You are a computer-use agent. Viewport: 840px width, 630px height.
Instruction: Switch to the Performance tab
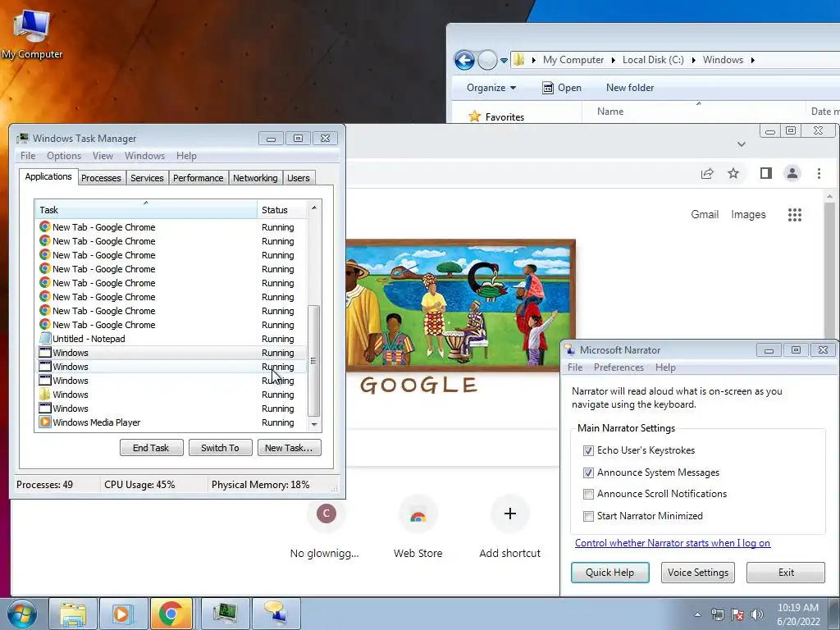coord(198,178)
